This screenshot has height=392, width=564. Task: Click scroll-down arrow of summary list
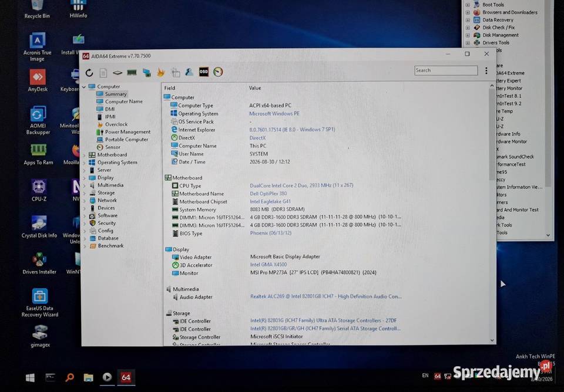point(492,340)
